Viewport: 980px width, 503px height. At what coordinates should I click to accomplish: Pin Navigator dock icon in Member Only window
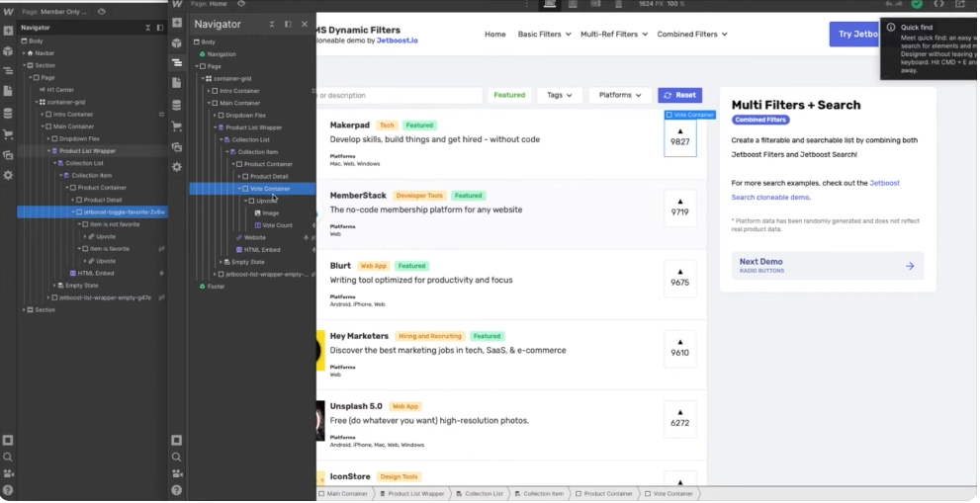(160, 28)
